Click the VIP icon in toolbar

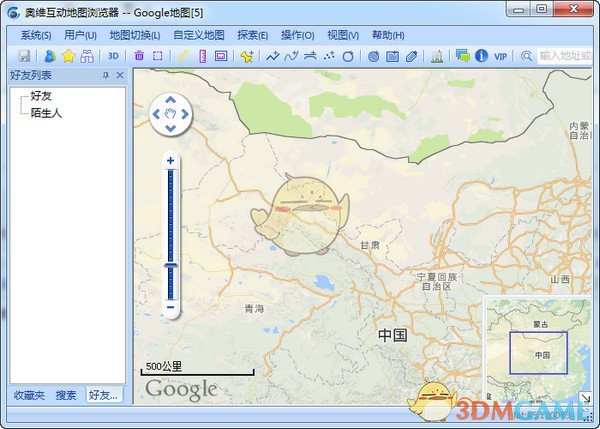(x=500, y=56)
